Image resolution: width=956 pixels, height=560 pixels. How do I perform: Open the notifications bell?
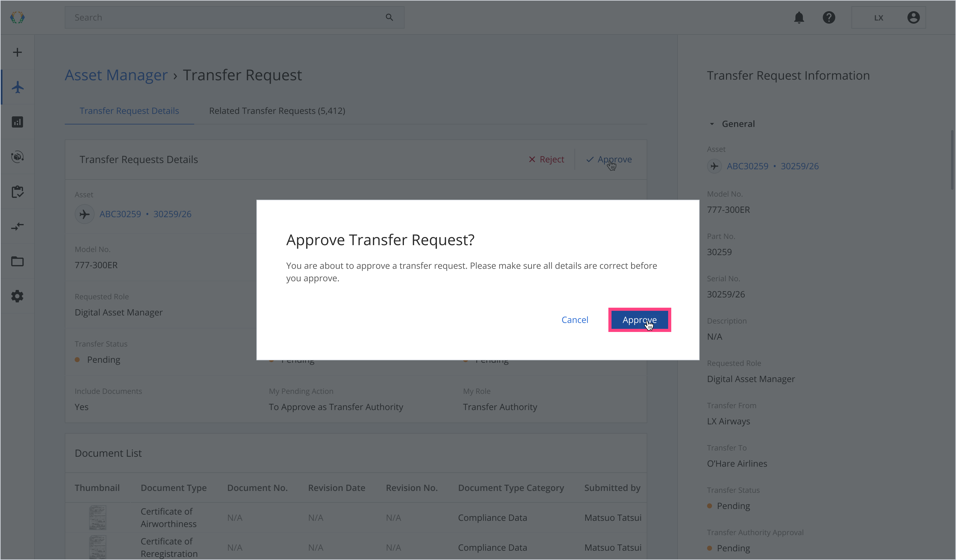click(x=799, y=17)
